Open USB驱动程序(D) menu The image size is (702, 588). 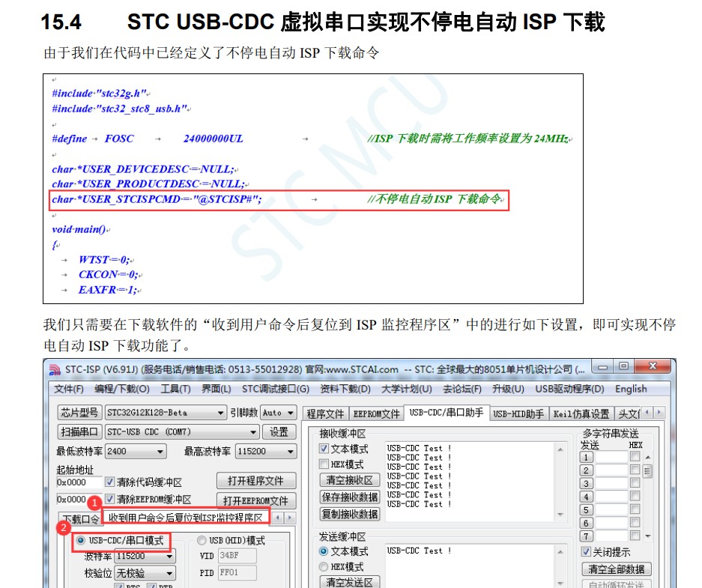click(569, 389)
